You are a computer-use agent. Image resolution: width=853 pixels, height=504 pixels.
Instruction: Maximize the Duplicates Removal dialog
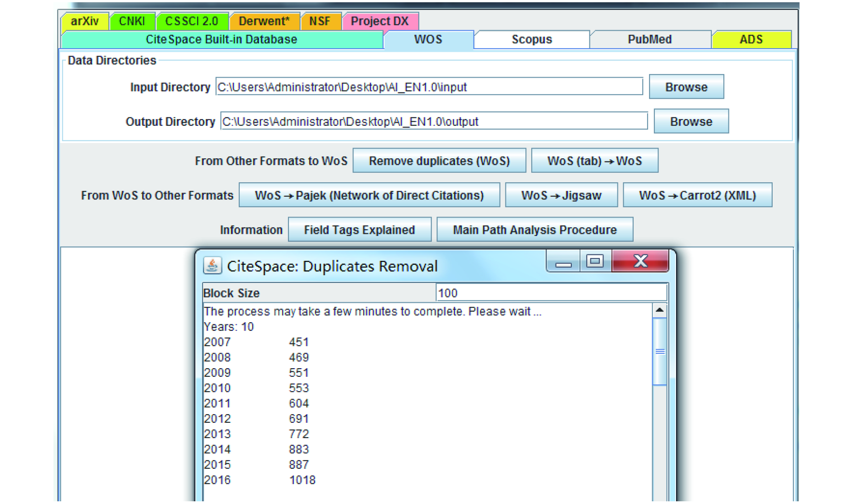595,261
